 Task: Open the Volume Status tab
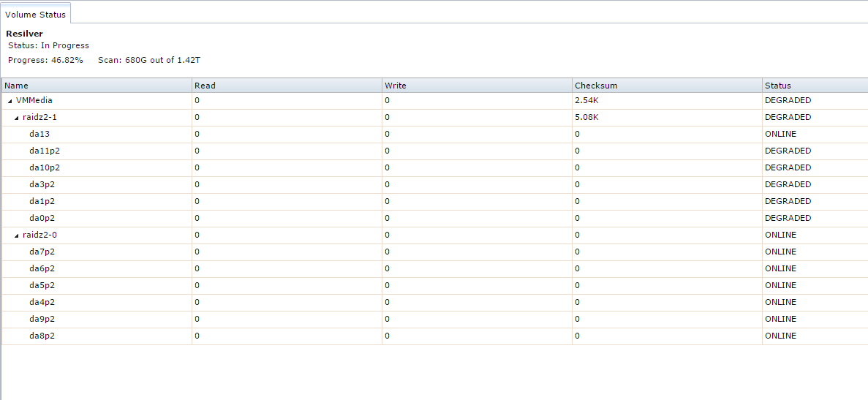[x=35, y=15]
